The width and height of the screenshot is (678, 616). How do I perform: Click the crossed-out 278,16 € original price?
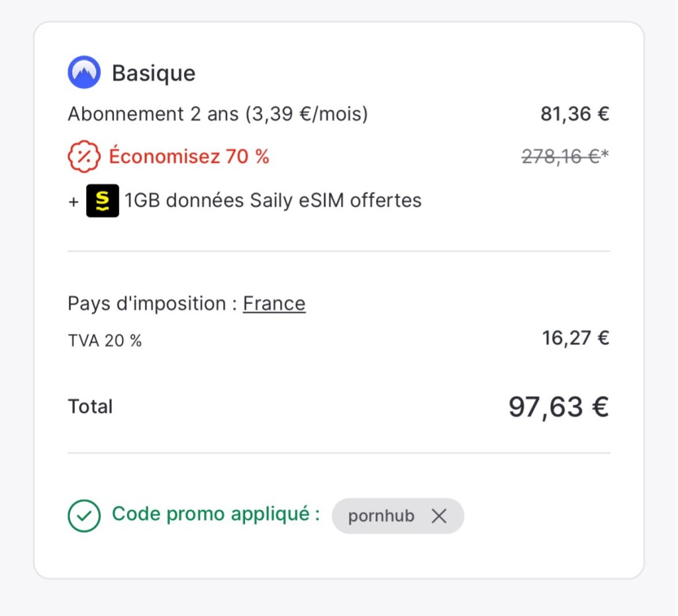(x=564, y=157)
